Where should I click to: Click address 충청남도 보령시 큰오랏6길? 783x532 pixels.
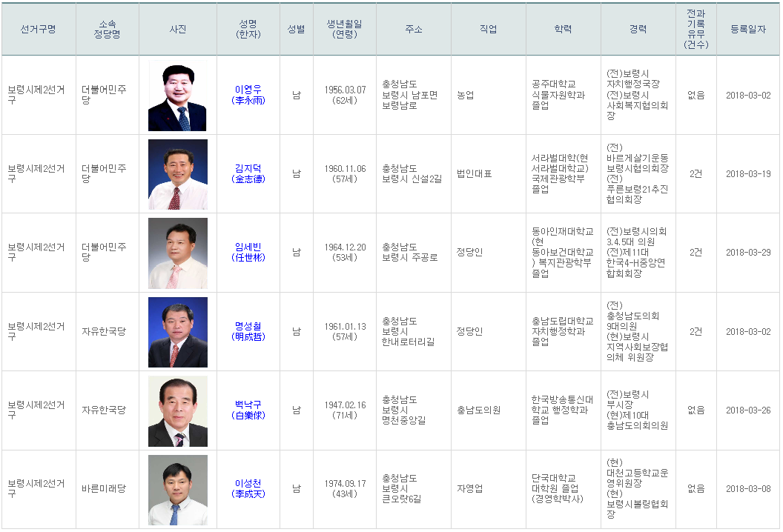coord(401,488)
